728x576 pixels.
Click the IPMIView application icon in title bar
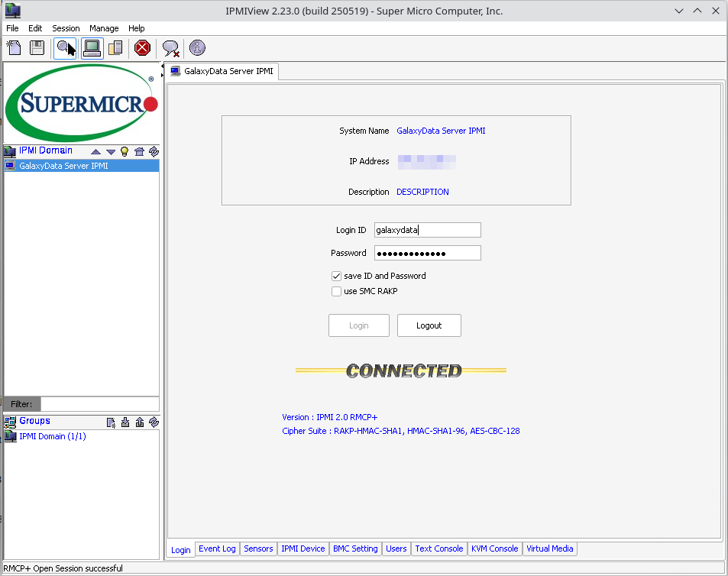[12, 10]
